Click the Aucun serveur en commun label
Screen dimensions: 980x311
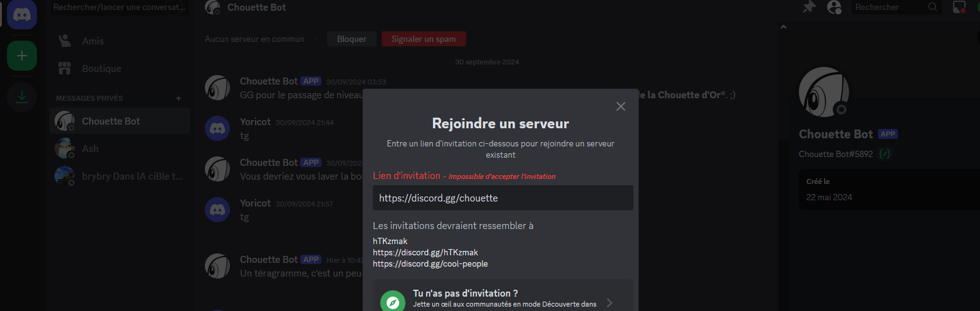click(254, 39)
